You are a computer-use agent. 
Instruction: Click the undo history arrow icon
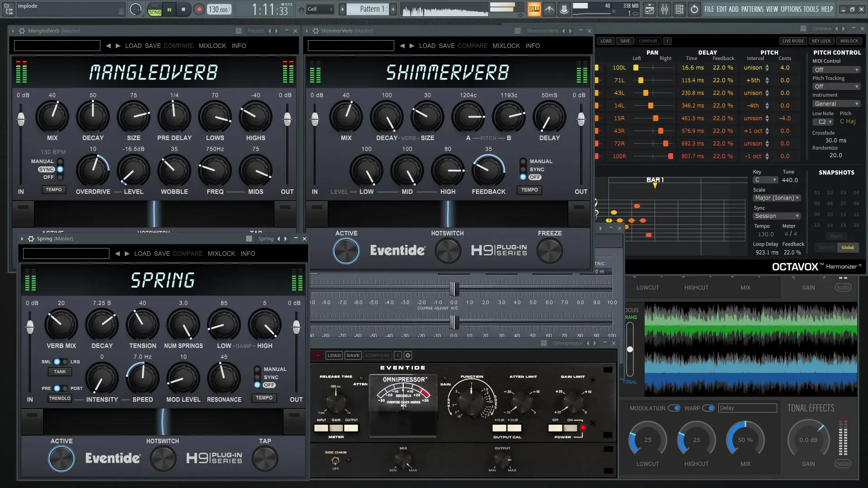click(x=694, y=9)
